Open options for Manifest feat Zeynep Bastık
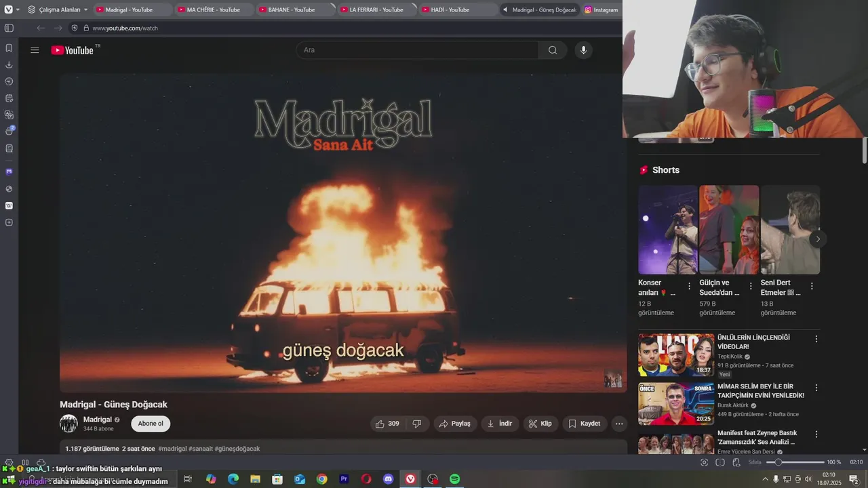Image resolution: width=868 pixels, height=488 pixels. pos(816,434)
